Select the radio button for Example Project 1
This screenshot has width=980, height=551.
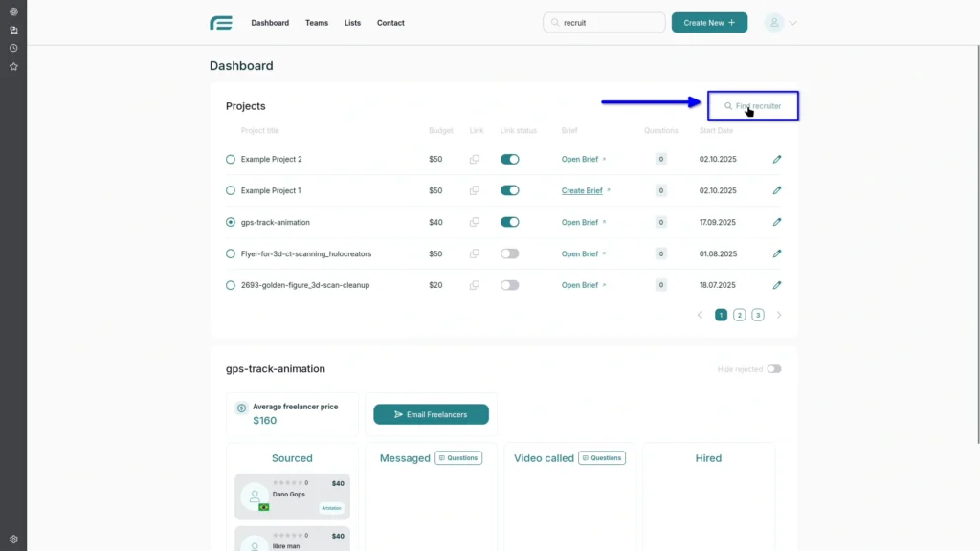click(x=230, y=190)
